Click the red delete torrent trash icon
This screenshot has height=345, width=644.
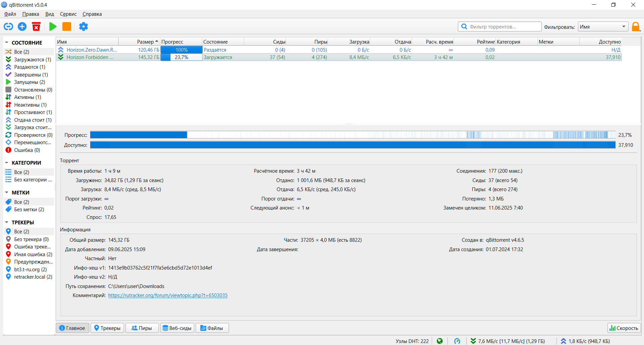tap(36, 26)
